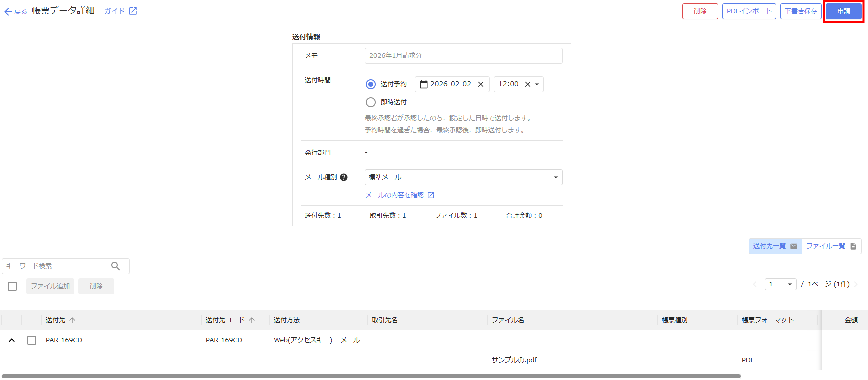Clear the 12:00 time value
The height and width of the screenshot is (380, 868).
(x=527, y=84)
